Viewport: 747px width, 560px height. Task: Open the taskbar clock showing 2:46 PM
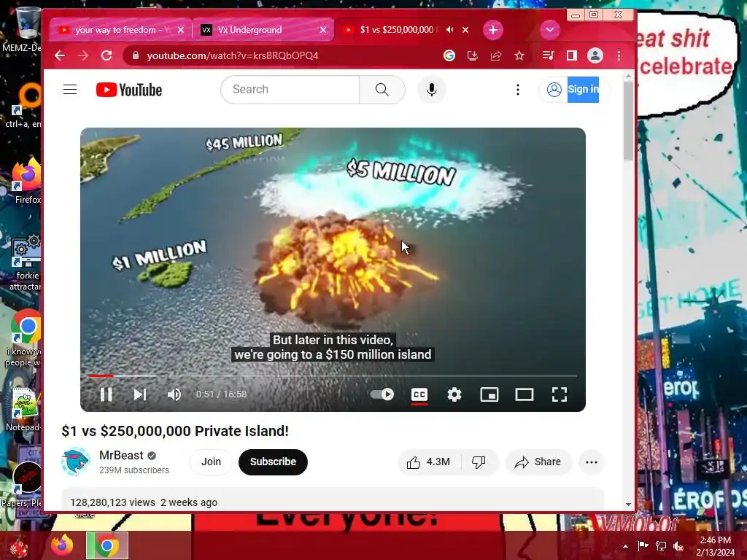coord(716,546)
